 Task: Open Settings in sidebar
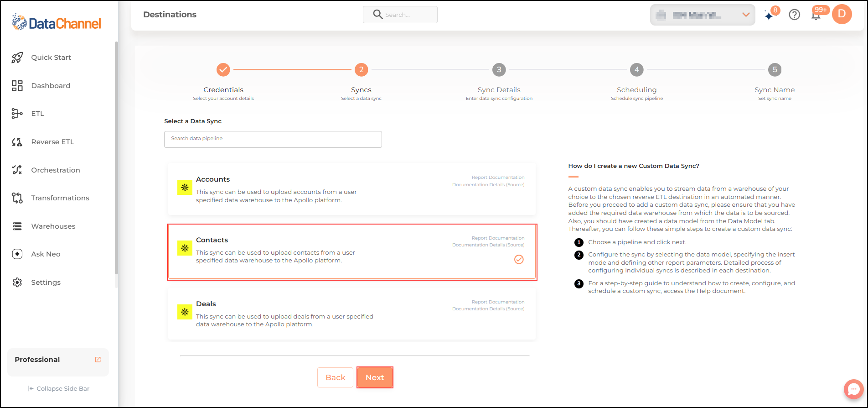point(46,282)
